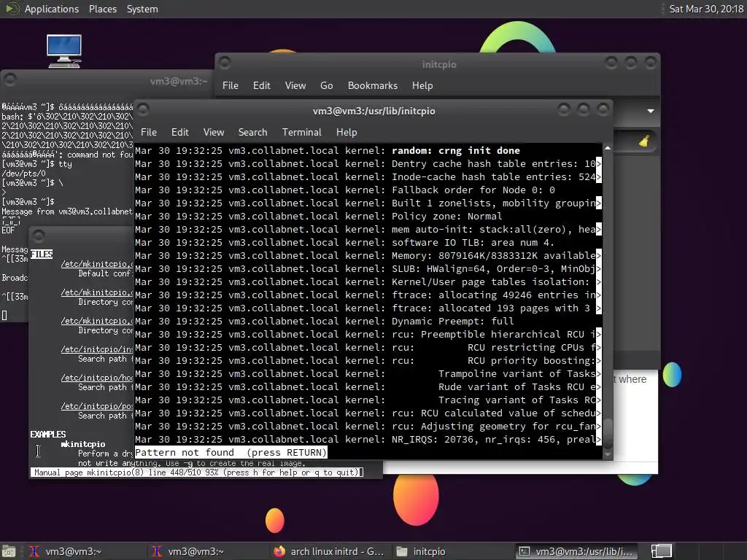The width and height of the screenshot is (747, 560).
Task: Click 'Pattern not found (press RETURN)' message
Action: coord(231,452)
